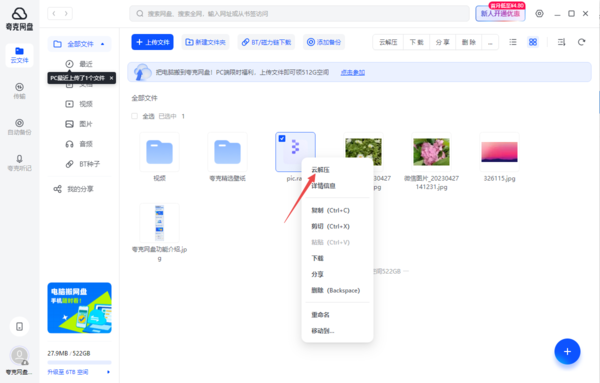Open 最近 recent files
600x383 pixels.
tap(79, 64)
